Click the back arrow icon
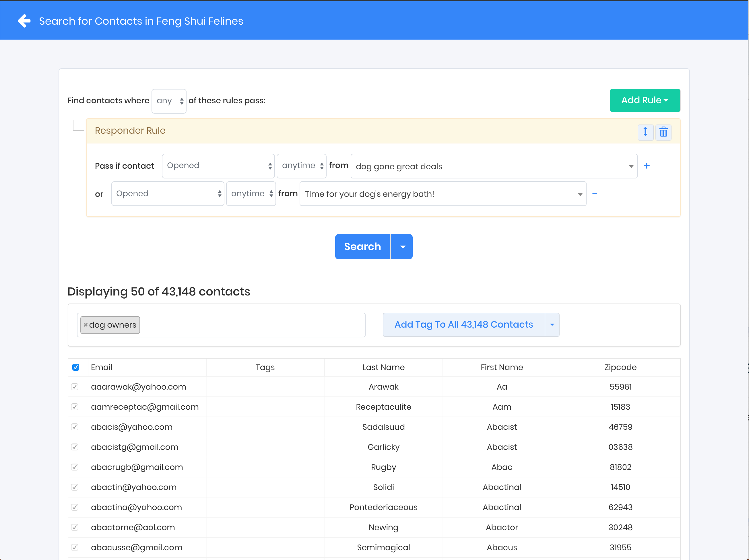This screenshot has height=560, width=749. tap(24, 21)
